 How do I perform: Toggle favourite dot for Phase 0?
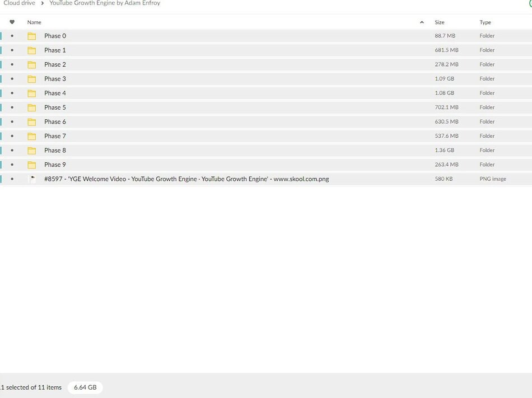pyautogui.click(x=12, y=36)
